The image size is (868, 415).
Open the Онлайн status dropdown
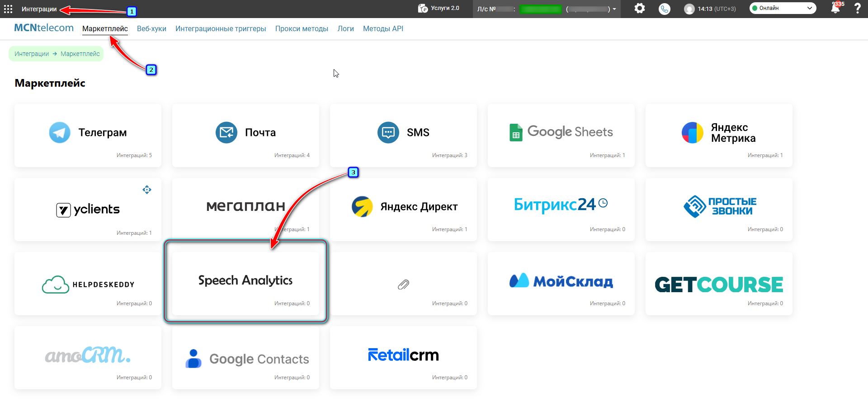click(783, 8)
